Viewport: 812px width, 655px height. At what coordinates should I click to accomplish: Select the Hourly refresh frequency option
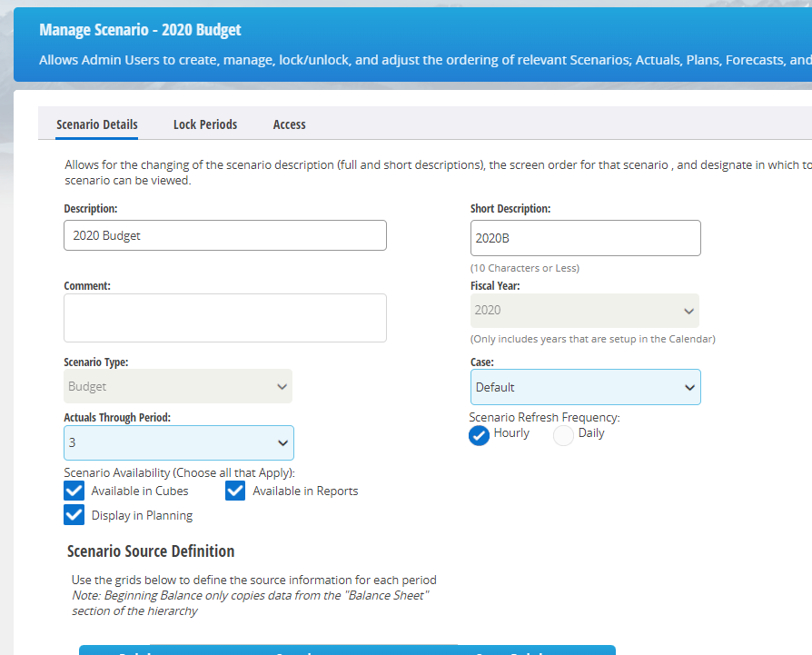point(479,435)
